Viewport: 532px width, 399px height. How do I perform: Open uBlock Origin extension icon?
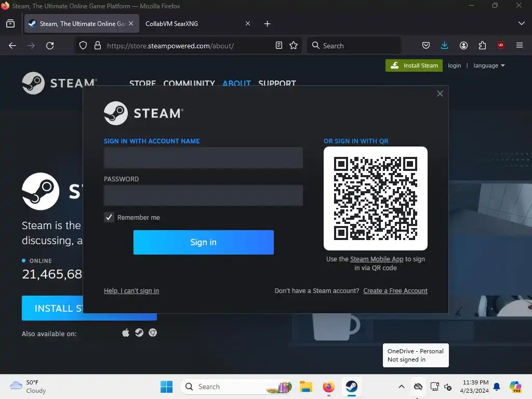click(x=501, y=45)
